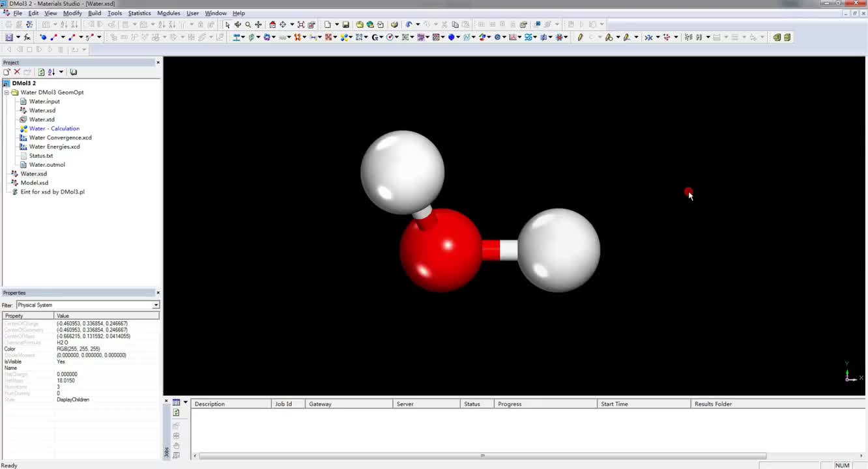The height and width of the screenshot is (469, 868).
Task: Collapse the Water DMol3 GeomOpt folder
Action: [x=7, y=92]
